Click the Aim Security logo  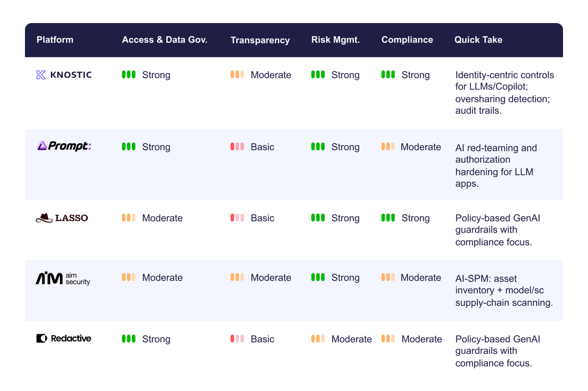point(63,278)
